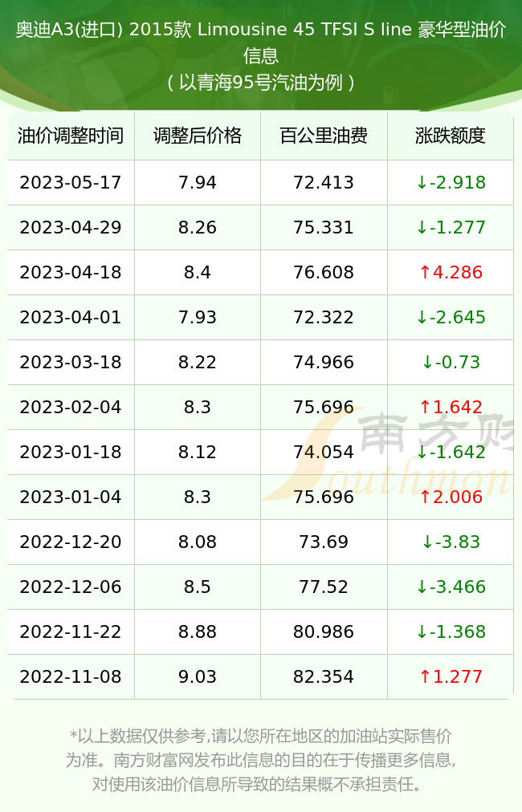Click price value 8.22
Image resolution: width=522 pixels, height=812 pixels.
tap(198, 363)
